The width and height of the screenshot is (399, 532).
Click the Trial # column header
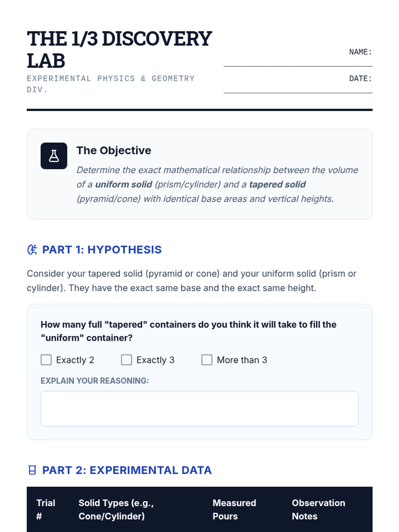(46, 509)
